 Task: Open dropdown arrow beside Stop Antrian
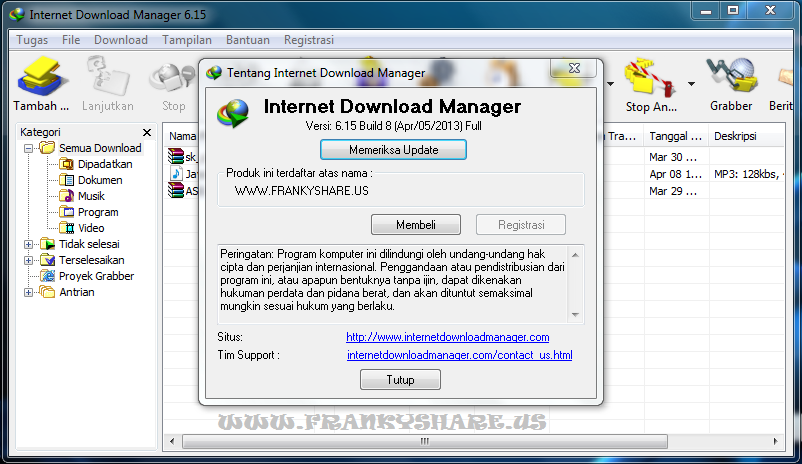click(x=691, y=83)
